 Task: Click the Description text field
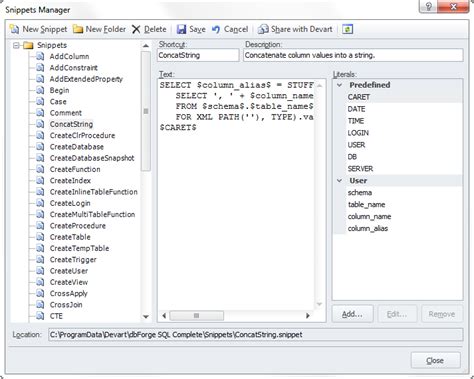[x=353, y=55]
